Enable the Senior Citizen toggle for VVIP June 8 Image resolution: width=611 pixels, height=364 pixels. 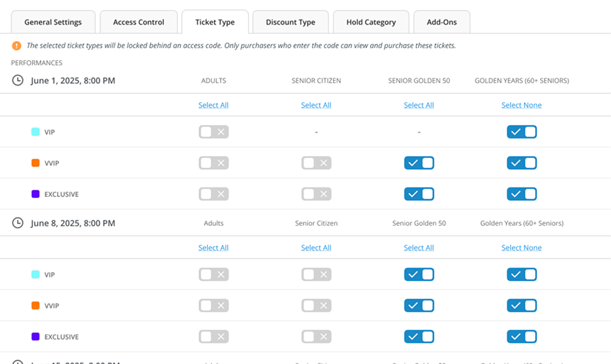point(316,305)
